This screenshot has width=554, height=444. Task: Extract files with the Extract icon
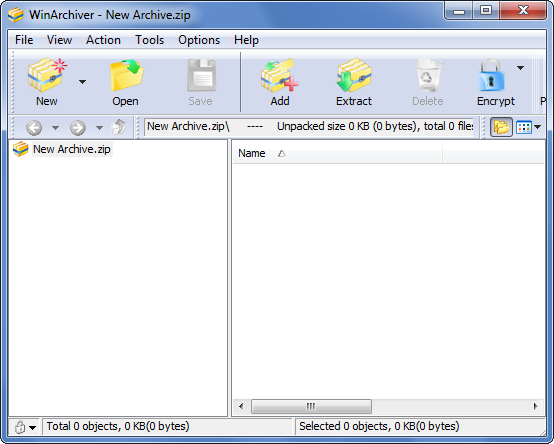click(x=354, y=75)
